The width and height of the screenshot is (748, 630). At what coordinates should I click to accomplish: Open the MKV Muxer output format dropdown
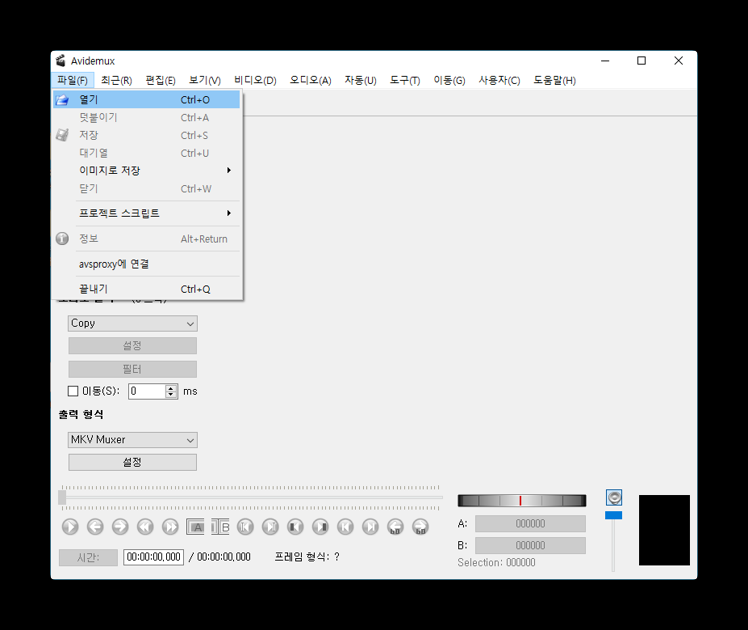[x=133, y=440]
